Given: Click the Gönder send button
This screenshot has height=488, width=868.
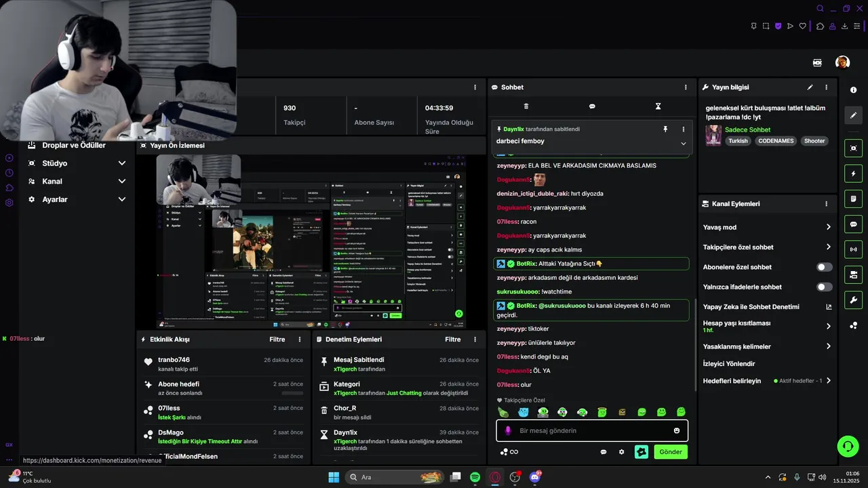Looking at the screenshot, I should pyautogui.click(x=671, y=452).
